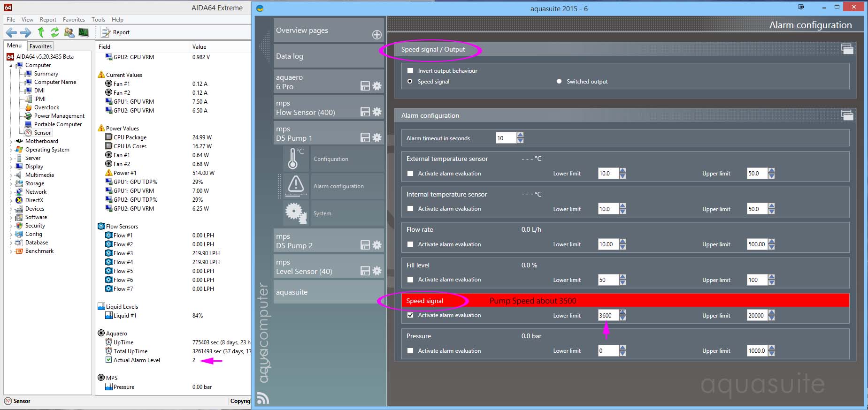Click the Report toolbar button

(115, 32)
